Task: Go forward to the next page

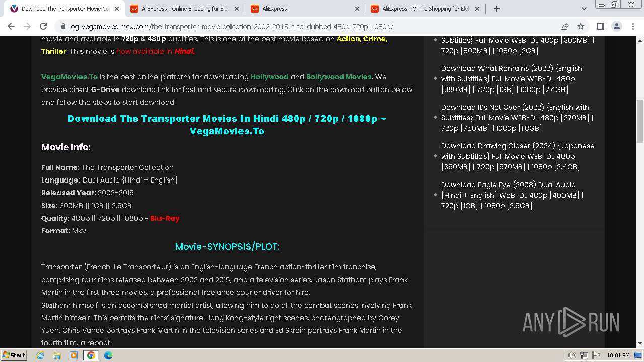Action: (27, 26)
